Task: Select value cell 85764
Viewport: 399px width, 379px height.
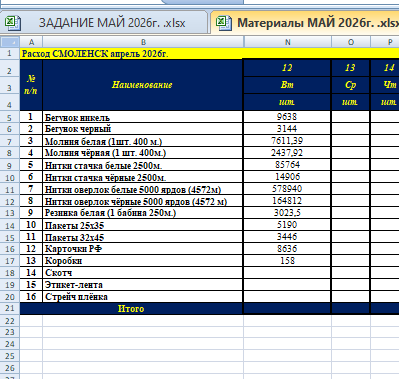Action: pos(287,165)
